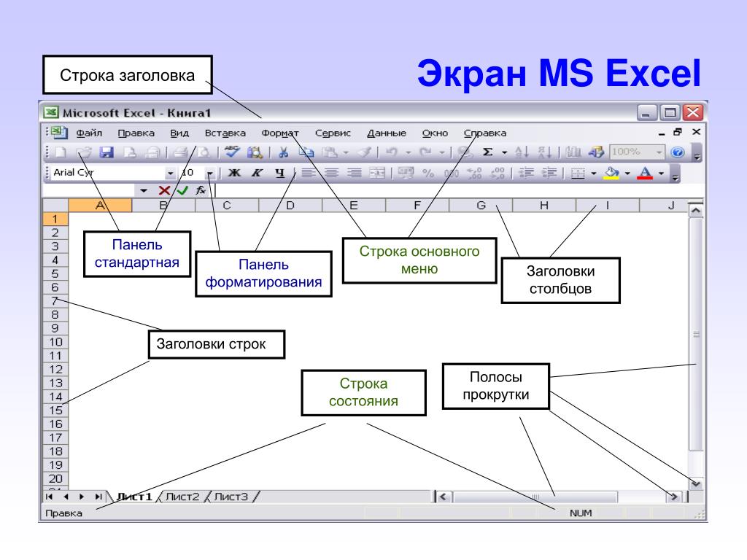Open the Правка menu
The image size is (747, 560).
tap(136, 133)
